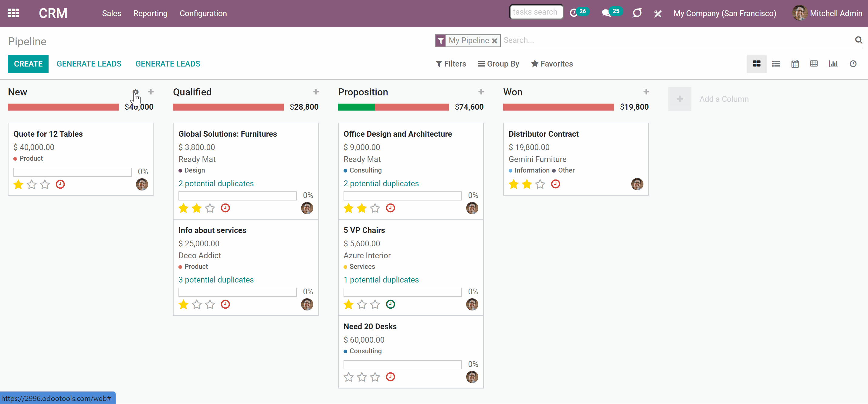868x404 pixels.
Task: Click green activity clock on 5 VP Chairs
Action: point(391,304)
